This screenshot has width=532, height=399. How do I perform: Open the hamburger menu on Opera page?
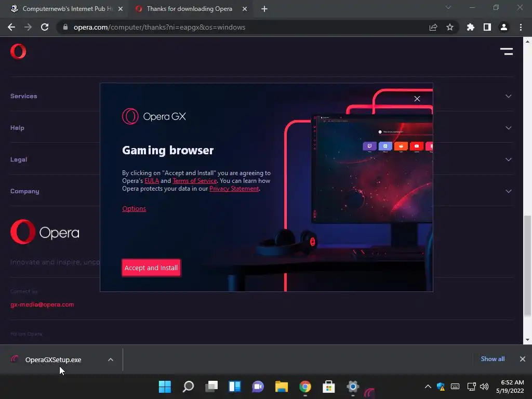(x=506, y=51)
